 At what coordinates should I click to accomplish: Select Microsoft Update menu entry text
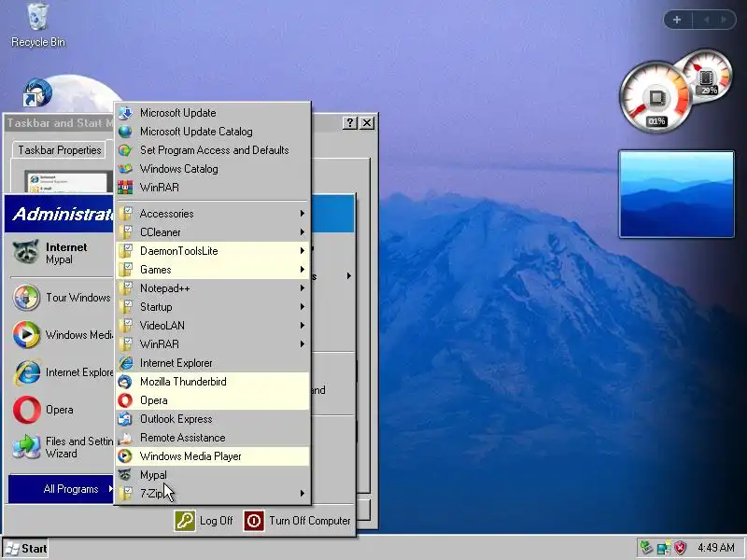click(x=177, y=113)
